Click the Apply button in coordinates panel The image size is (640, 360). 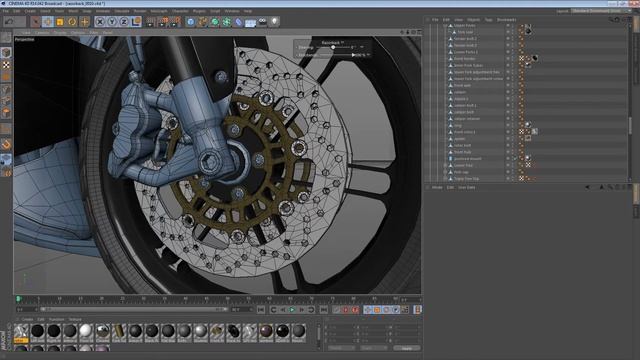coord(407,348)
